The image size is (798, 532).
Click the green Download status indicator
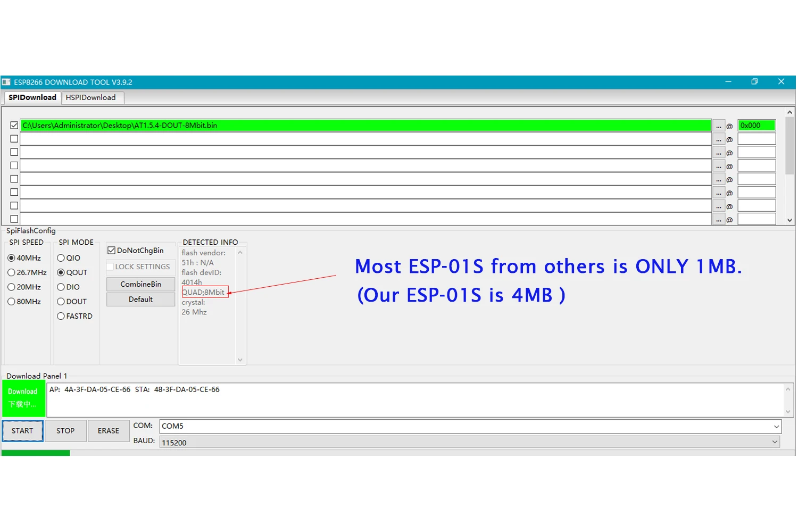[x=23, y=398]
